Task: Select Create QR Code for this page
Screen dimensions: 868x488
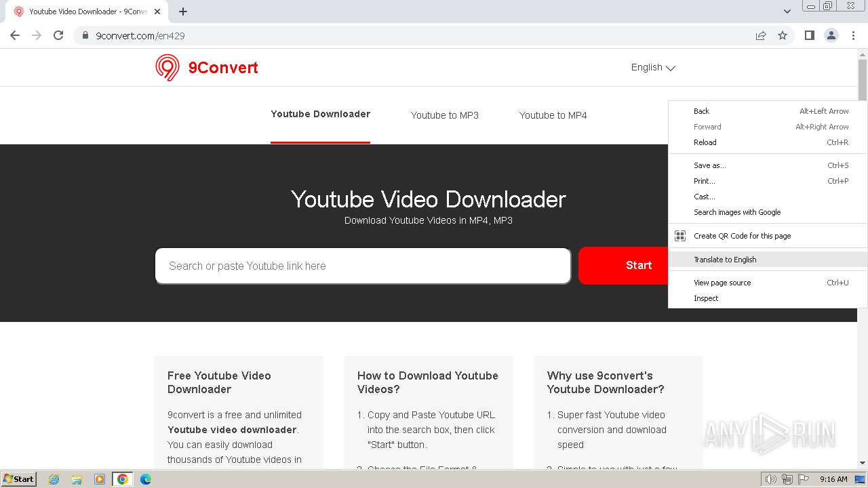Action: tap(768, 236)
